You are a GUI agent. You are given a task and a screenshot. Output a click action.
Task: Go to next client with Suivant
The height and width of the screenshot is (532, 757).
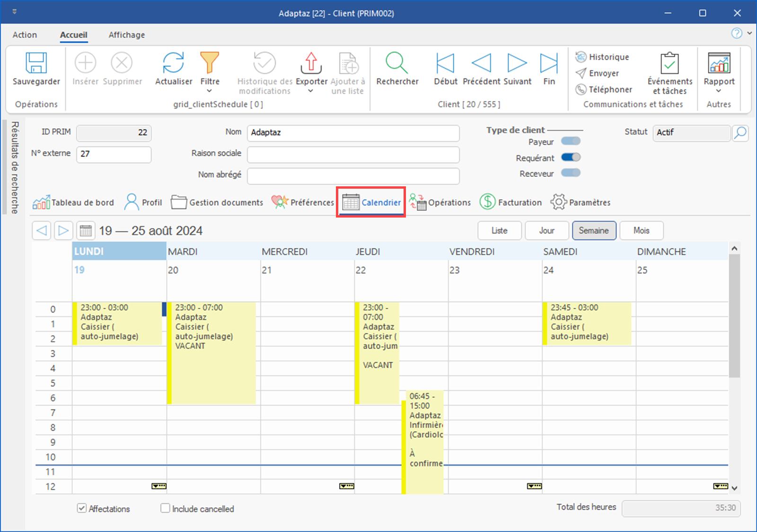[x=517, y=63]
